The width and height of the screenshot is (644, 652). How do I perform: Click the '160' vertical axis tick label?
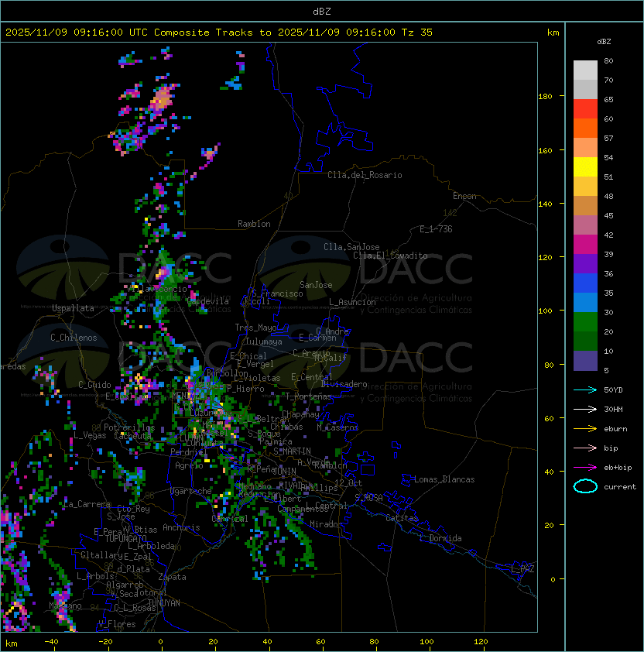pos(545,150)
